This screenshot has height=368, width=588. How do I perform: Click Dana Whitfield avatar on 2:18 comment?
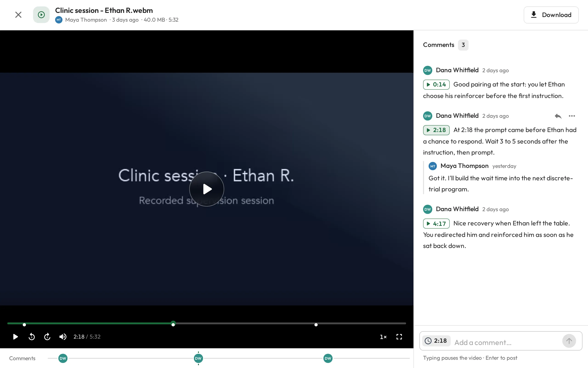(428, 116)
